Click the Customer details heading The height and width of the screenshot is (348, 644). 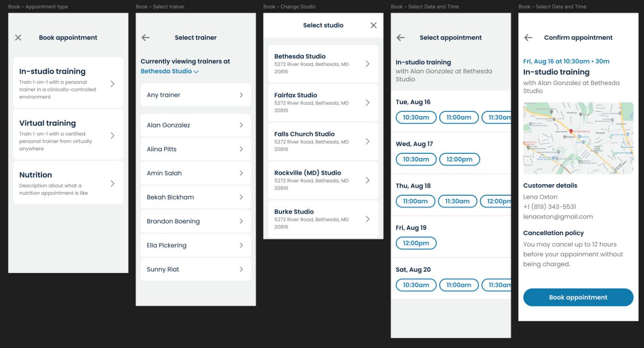pyautogui.click(x=550, y=186)
